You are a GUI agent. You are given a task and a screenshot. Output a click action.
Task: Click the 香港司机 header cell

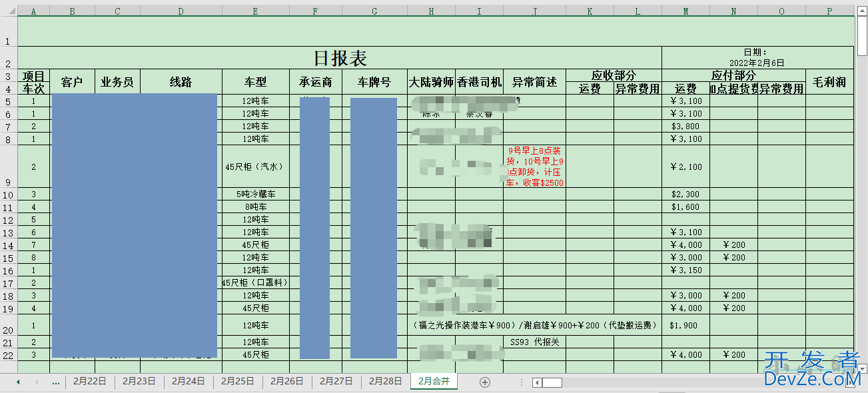click(x=479, y=82)
